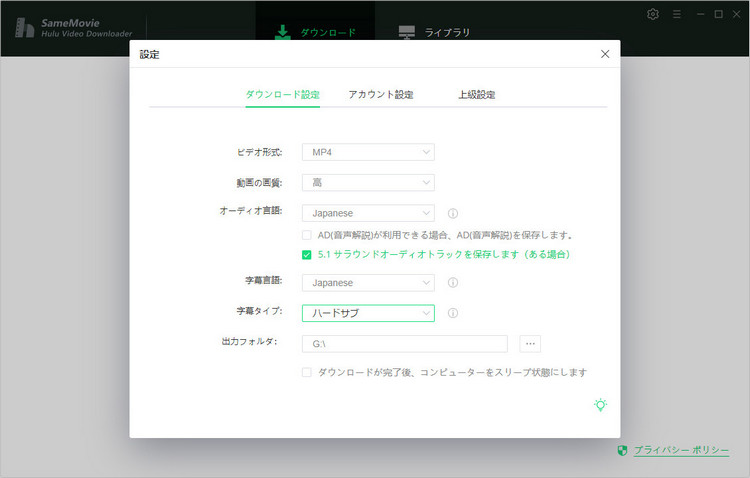Switch to the アカウント設定 tab
Screen dimensions: 750x478
pyautogui.click(x=381, y=95)
